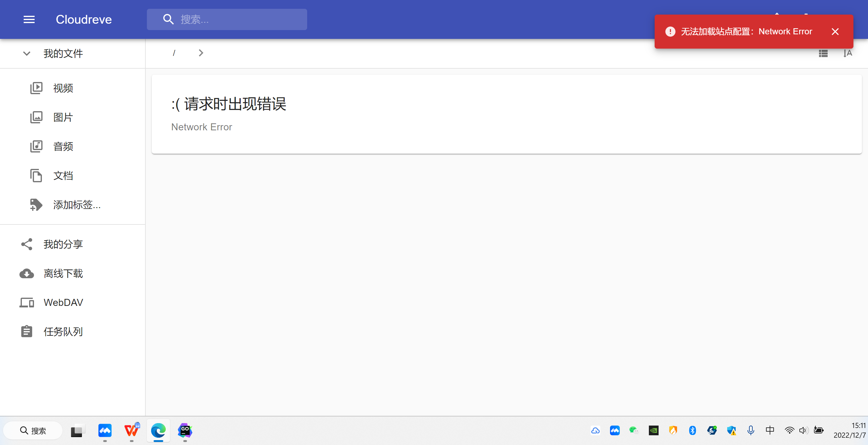868x445 pixels.
Task: Toggle the 中 input method indicator
Action: (770, 430)
